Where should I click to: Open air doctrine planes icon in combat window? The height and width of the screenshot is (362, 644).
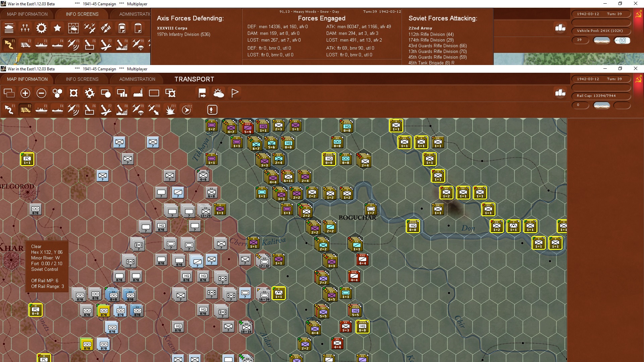pyautogui.click(x=90, y=28)
